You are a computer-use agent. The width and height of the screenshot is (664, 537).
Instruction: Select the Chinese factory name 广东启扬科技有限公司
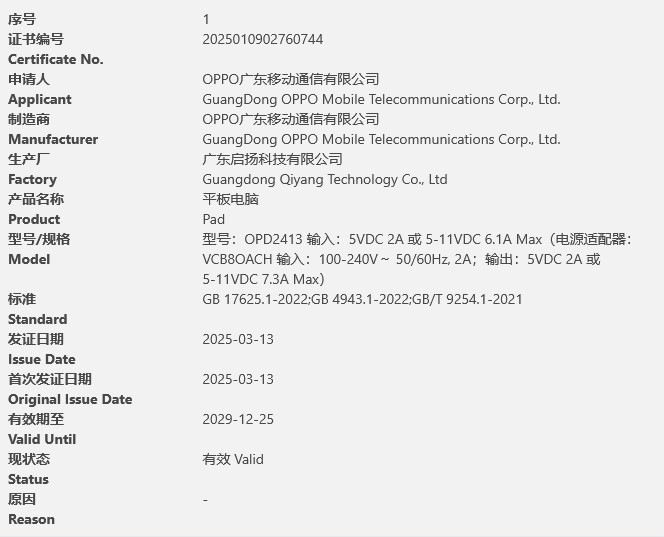(x=272, y=159)
